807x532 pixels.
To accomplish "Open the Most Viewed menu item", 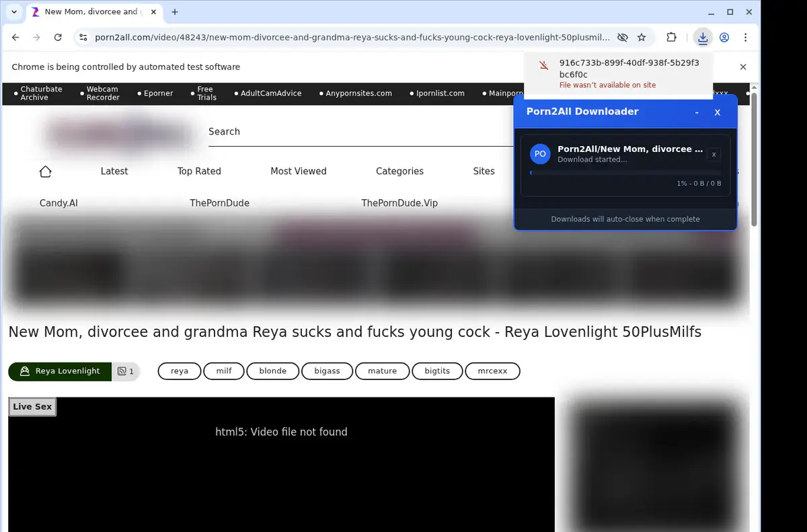I will [x=299, y=172].
